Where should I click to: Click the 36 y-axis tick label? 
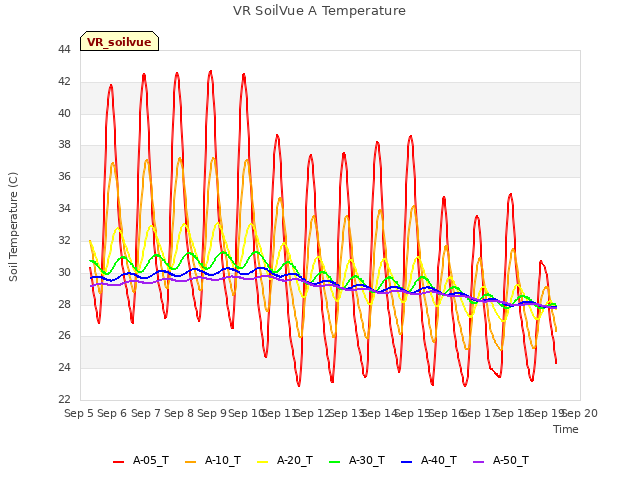click(x=64, y=176)
